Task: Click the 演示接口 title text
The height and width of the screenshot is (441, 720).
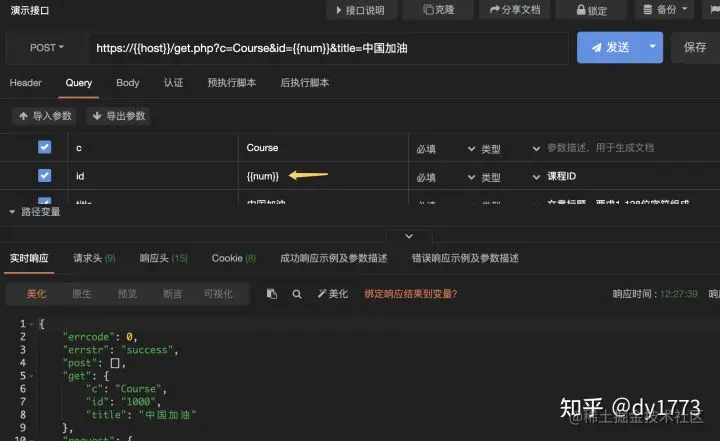Action: click(29, 10)
